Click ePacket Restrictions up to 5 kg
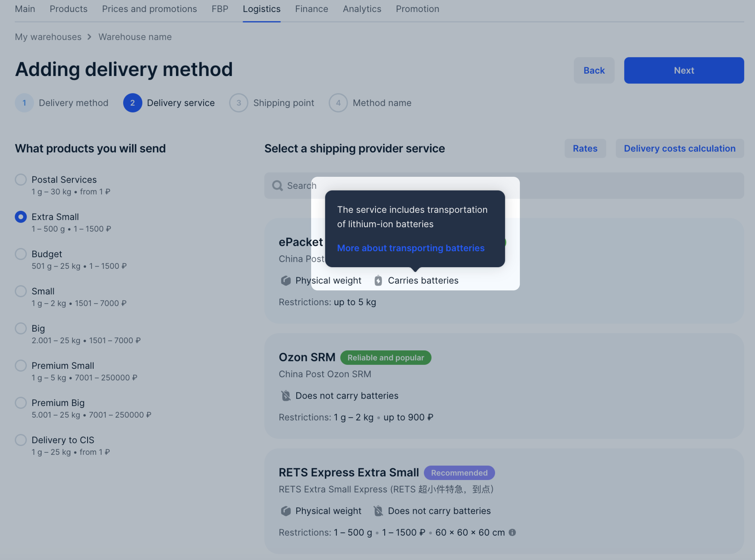Image resolution: width=755 pixels, height=560 pixels. tap(327, 302)
